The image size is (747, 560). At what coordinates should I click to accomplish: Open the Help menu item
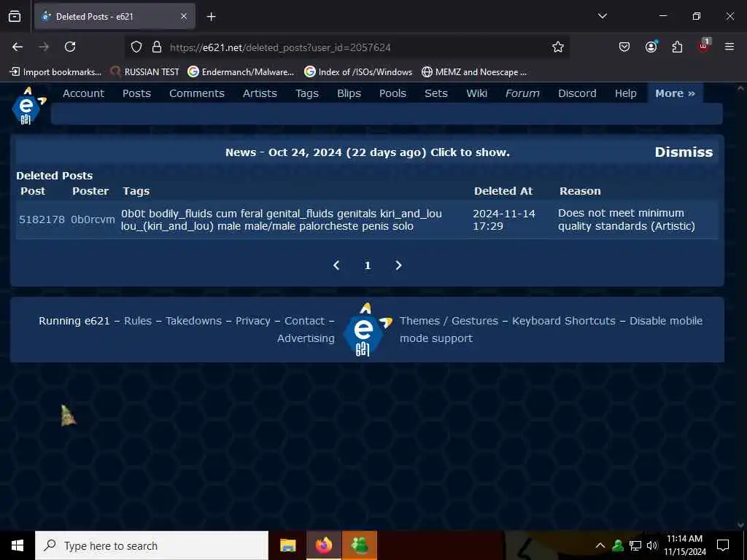pyautogui.click(x=625, y=93)
